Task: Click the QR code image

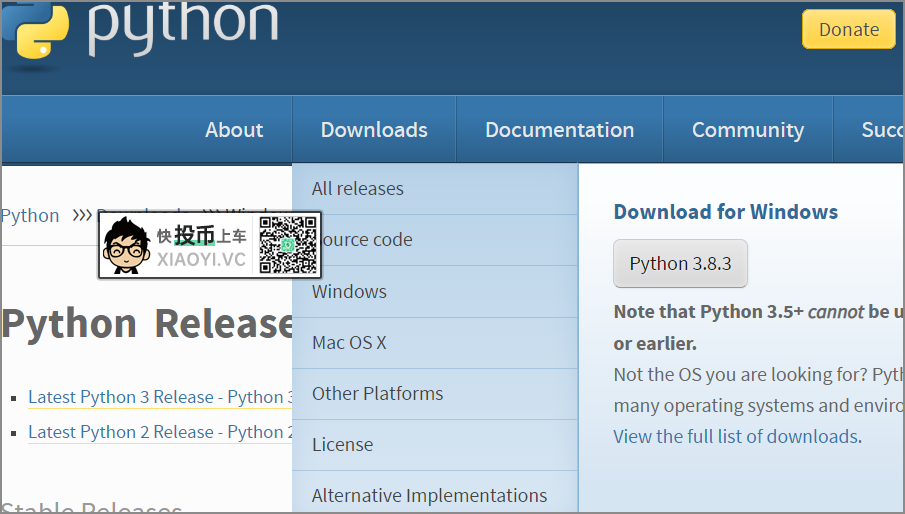Action: pyautogui.click(x=287, y=245)
